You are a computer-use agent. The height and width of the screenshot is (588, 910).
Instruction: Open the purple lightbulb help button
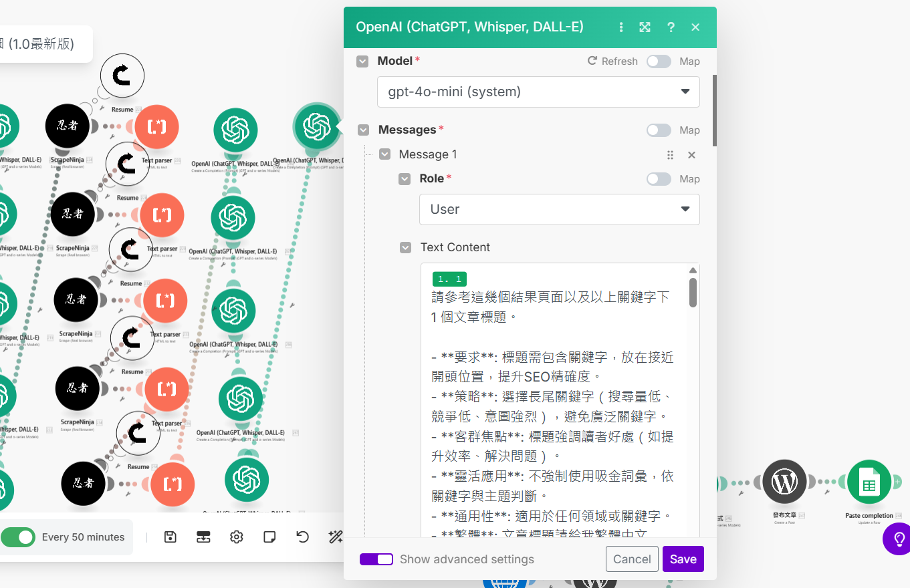(897, 539)
